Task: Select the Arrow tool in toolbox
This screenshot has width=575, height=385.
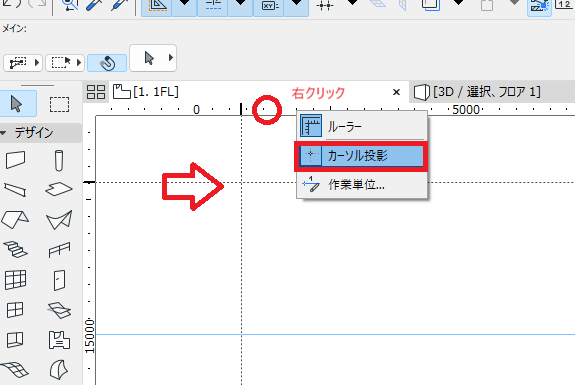Action: [x=17, y=104]
